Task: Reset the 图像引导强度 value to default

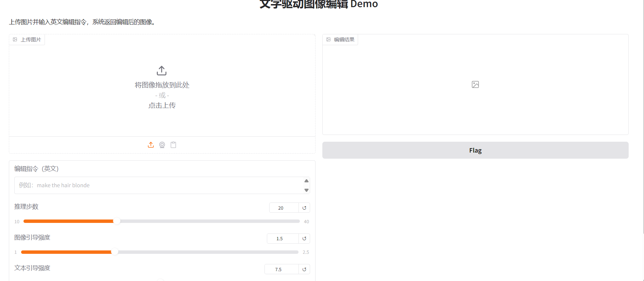Action: point(304,239)
